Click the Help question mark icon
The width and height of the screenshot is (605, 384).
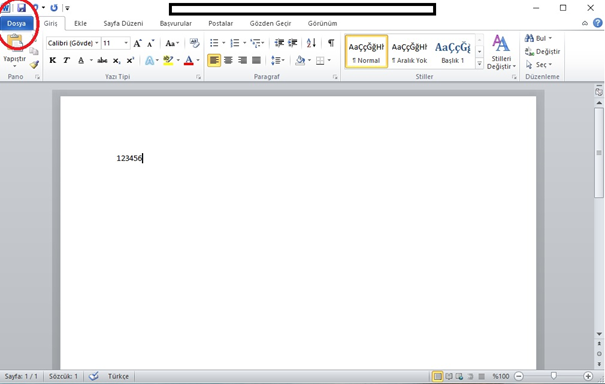598,23
